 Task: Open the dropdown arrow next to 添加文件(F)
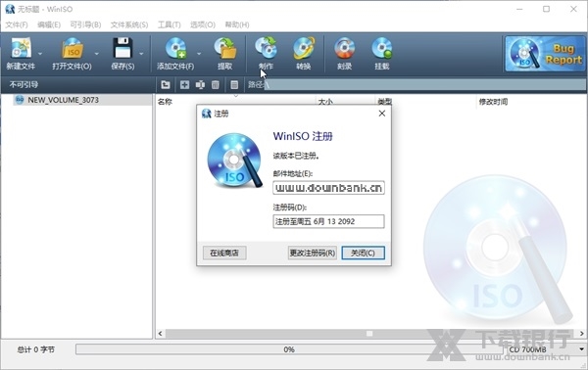(199, 54)
